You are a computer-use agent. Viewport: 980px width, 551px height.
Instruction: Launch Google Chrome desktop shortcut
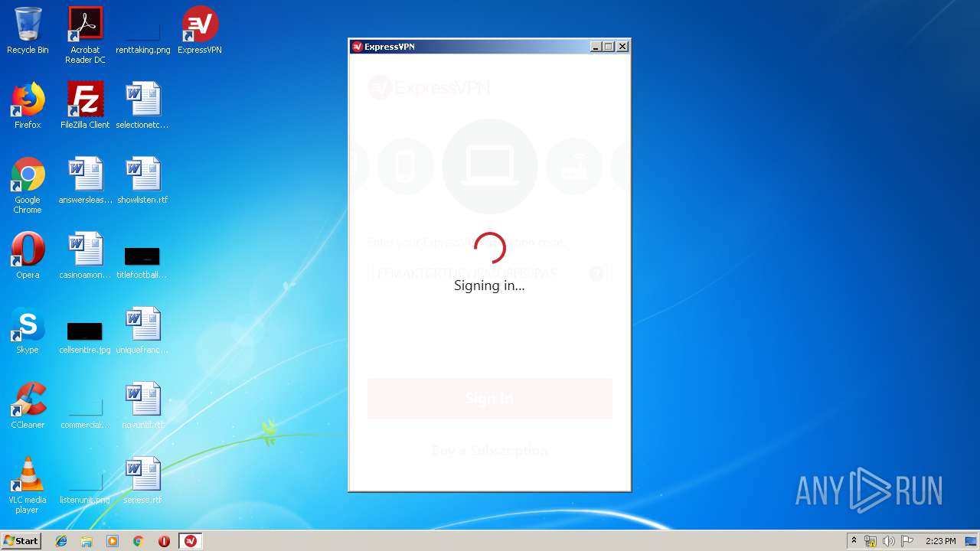click(x=28, y=185)
